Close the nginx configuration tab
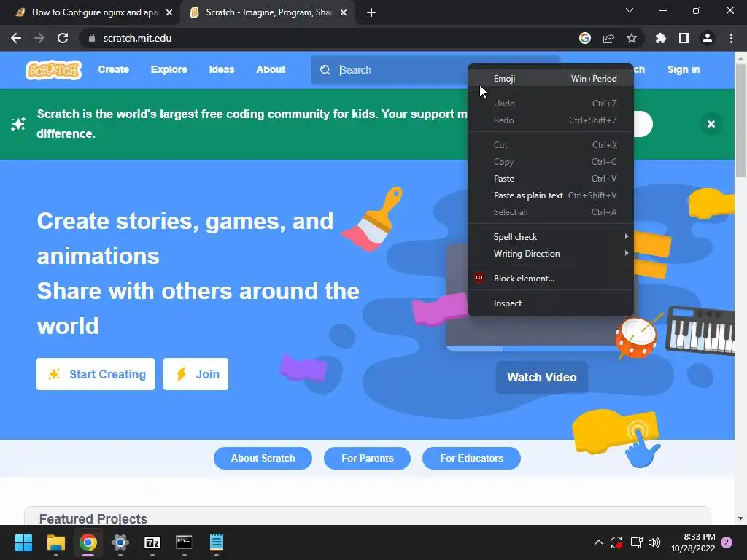Viewport: 747px width, 560px height. coord(169,13)
